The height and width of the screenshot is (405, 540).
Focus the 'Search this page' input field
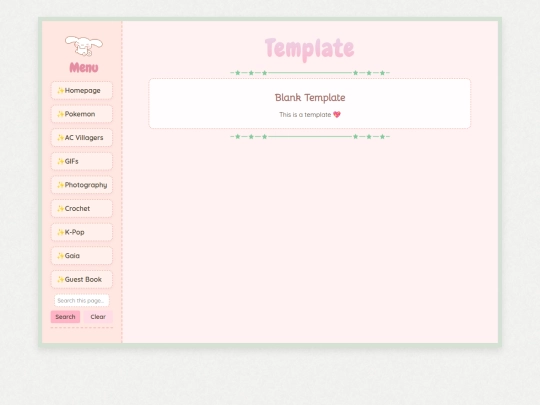82,301
